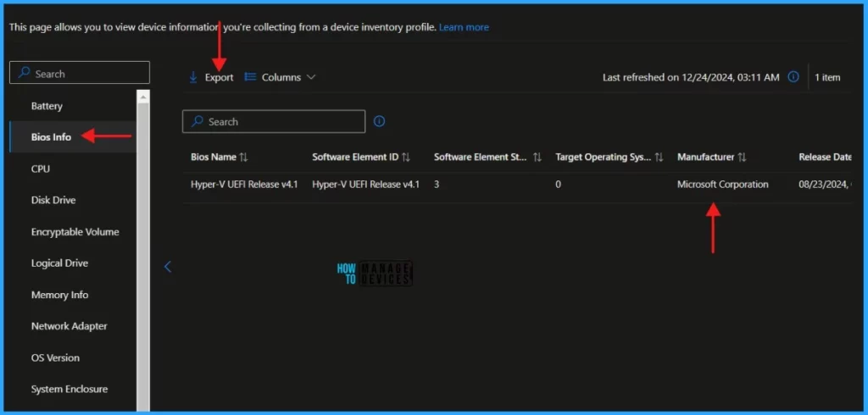Click the sidebar scrollbar up arrow
Viewport: 868px width, 415px height.
click(x=143, y=97)
